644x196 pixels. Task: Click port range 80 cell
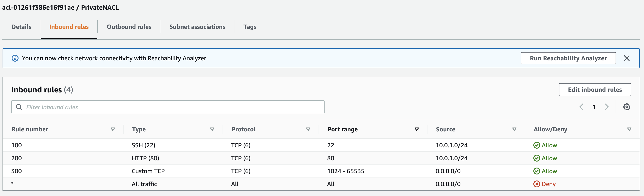tap(330, 158)
